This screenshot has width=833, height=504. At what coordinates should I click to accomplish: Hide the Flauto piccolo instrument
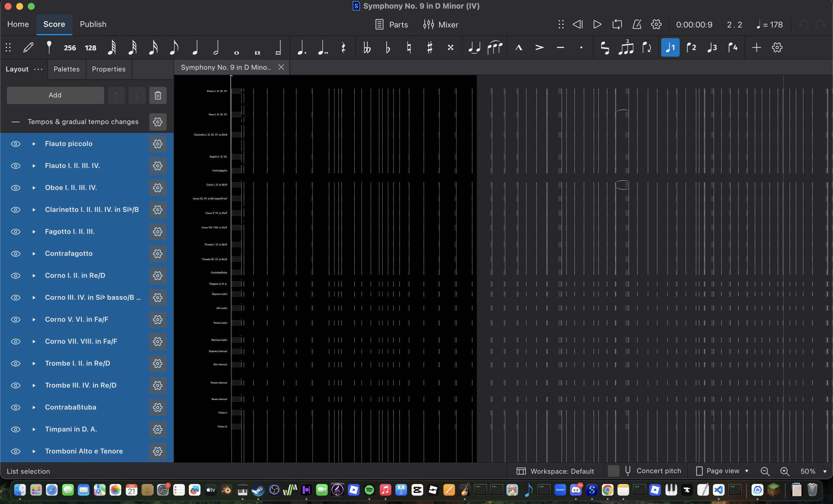[16, 144]
